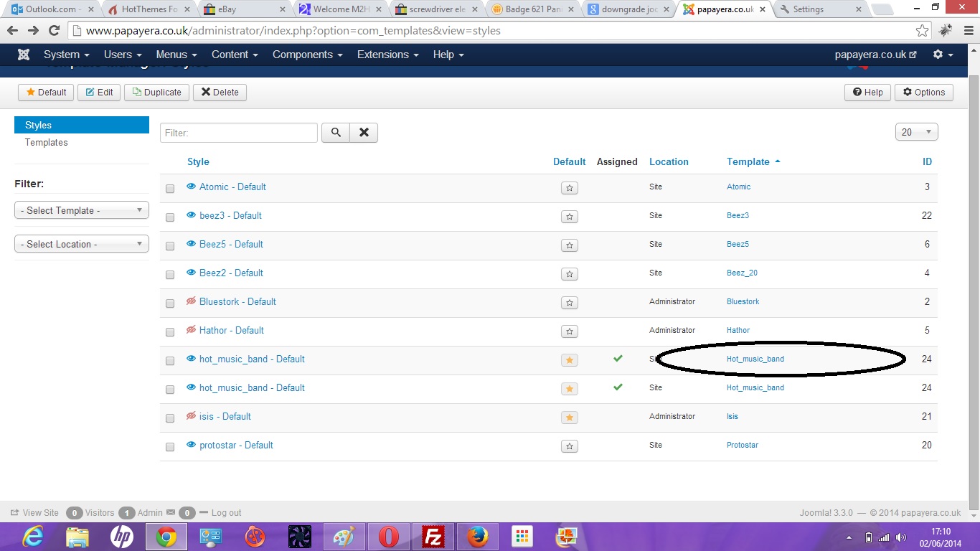The width and height of the screenshot is (980, 551).
Task: Click the default star for beez3 - Default
Action: pyautogui.click(x=570, y=217)
